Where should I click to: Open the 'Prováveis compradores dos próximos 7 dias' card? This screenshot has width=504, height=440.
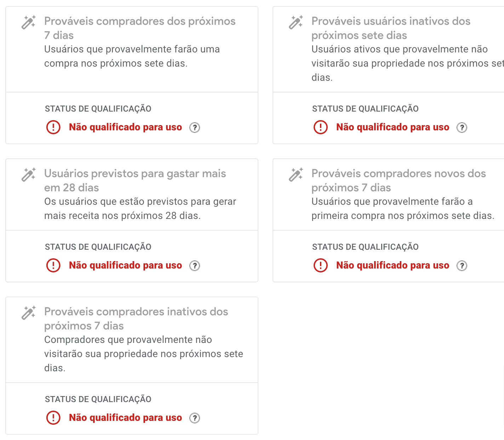(139, 28)
